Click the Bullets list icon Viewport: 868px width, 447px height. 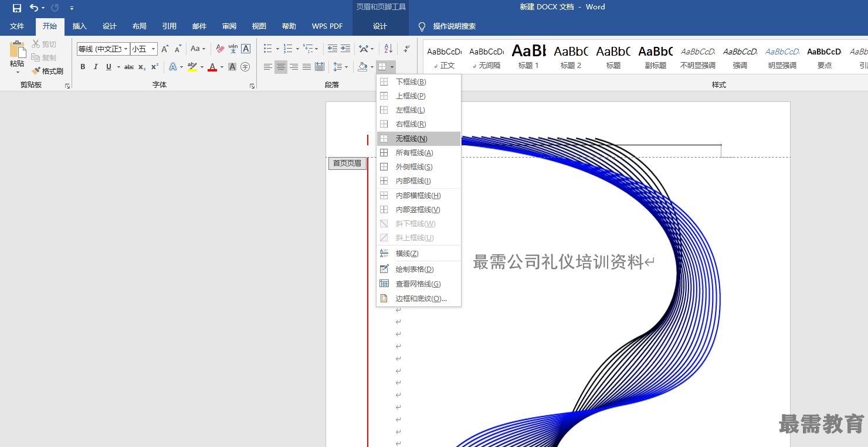click(267, 49)
